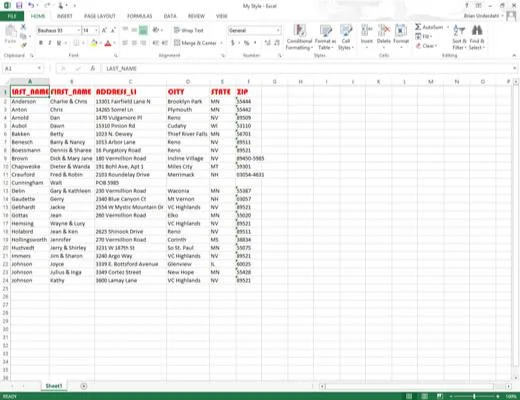Click the AutoSum sigma icon
Viewport: 520px width, 400px height.
click(418, 27)
